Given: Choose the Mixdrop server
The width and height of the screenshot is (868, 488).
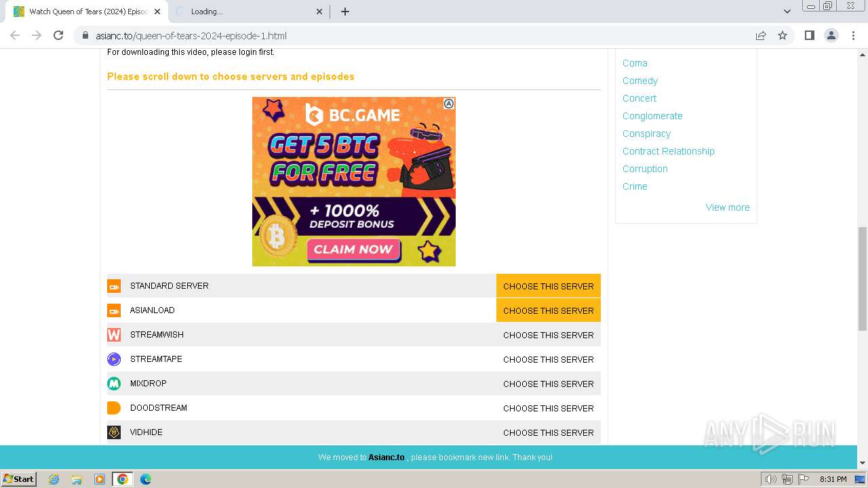Looking at the screenshot, I should pyautogui.click(x=549, y=384).
